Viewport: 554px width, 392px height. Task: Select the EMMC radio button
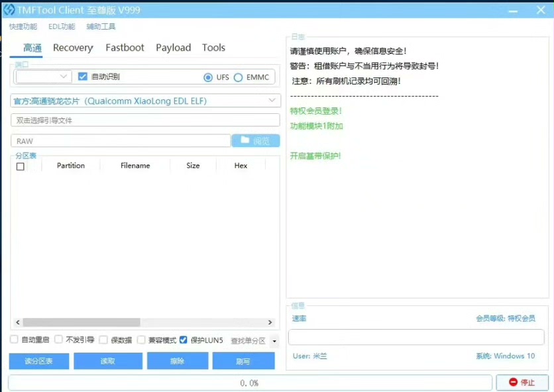[238, 77]
